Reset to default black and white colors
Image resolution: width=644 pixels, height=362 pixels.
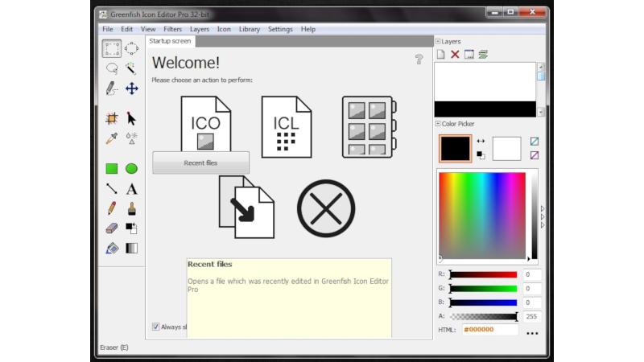[481, 155]
